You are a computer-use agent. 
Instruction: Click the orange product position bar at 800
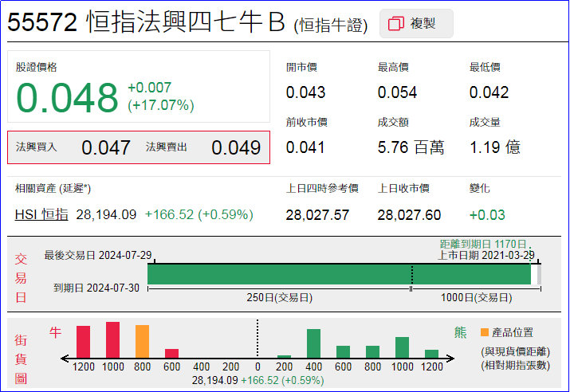(x=142, y=342)
